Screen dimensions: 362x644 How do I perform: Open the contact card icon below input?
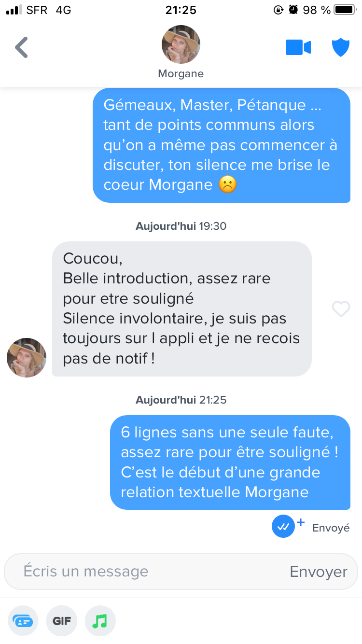pyautogui.click(x=23, y=621)
